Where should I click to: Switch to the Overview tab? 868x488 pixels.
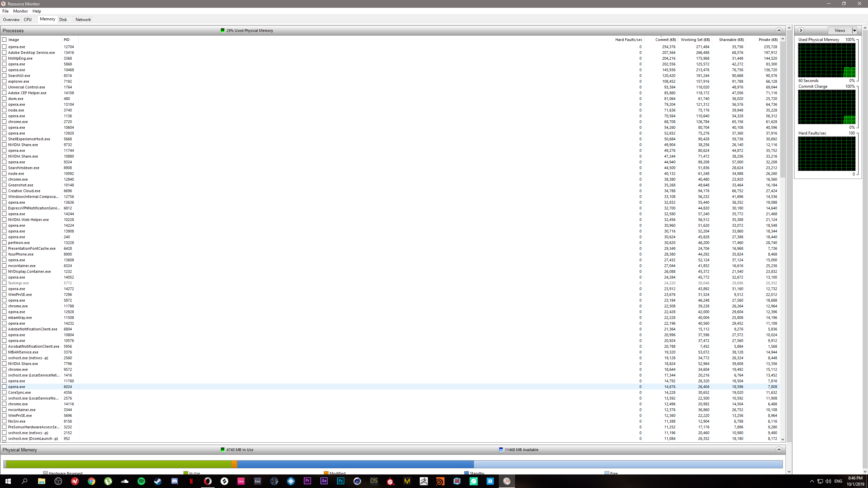click(x=11, y=19)
